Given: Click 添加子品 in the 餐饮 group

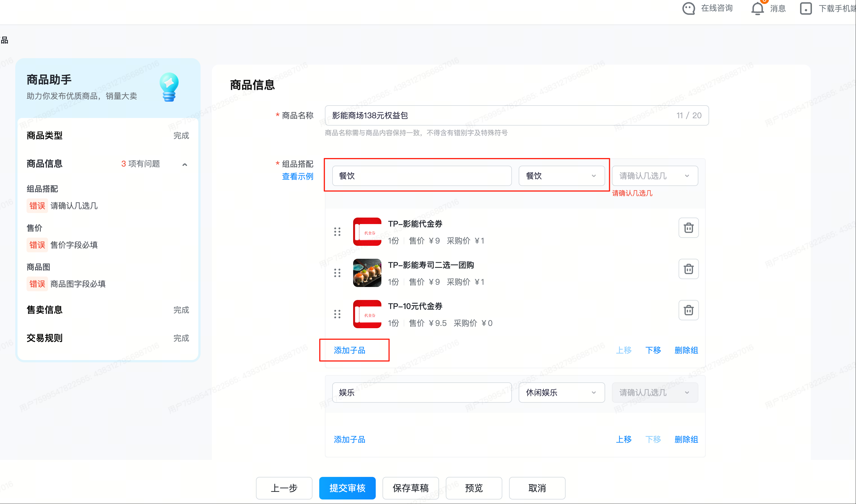Looking at the screenshot, I should 349,350.
